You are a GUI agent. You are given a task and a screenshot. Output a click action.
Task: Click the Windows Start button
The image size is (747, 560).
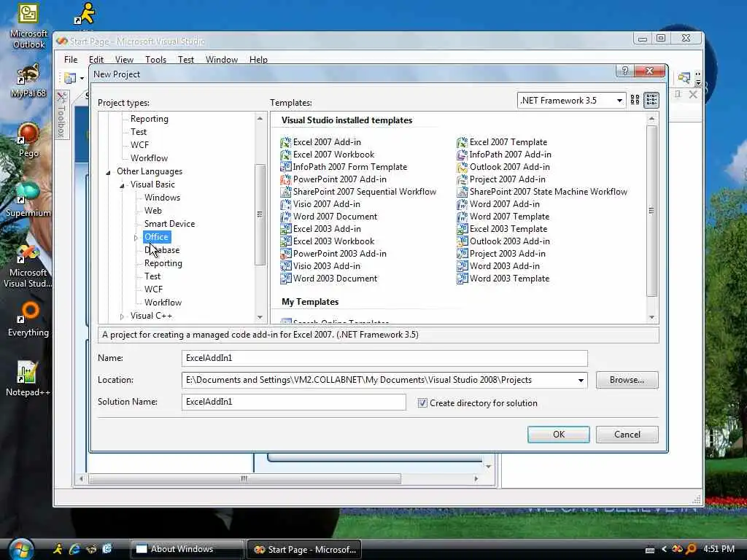point(21,550)
